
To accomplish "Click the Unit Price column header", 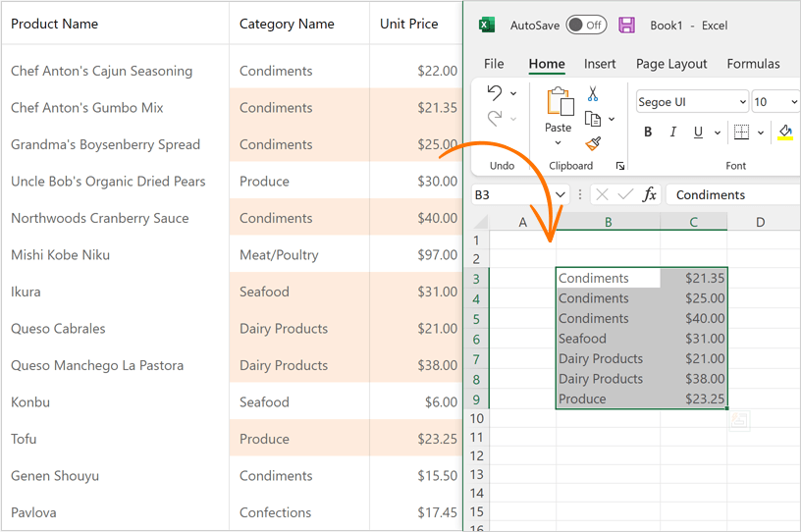I will coord(409,24).
